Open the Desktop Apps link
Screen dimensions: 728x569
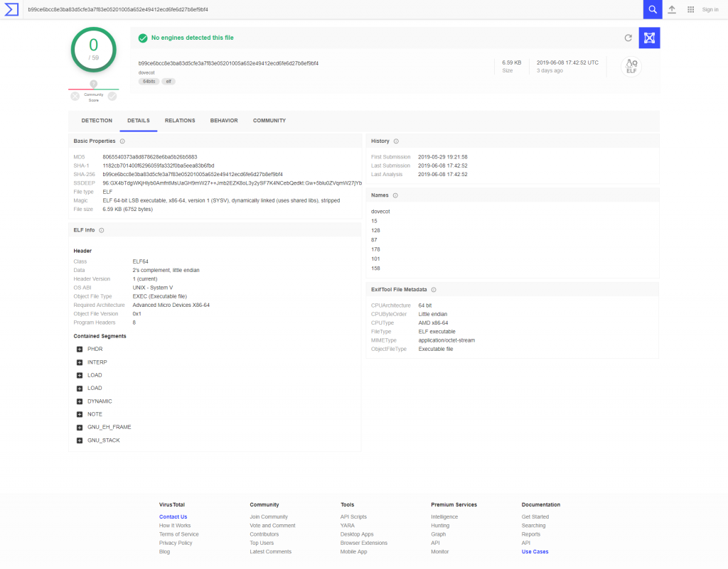click(357, 534)
